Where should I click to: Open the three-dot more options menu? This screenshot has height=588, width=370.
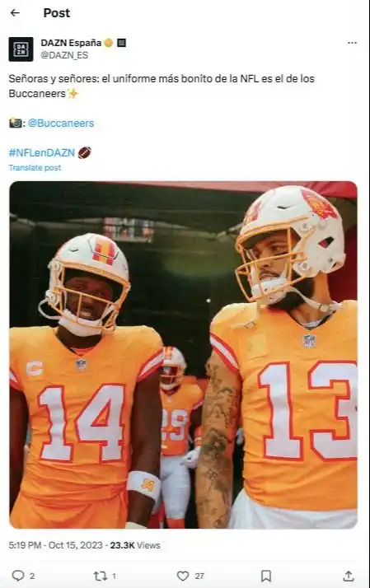point(352,43)
